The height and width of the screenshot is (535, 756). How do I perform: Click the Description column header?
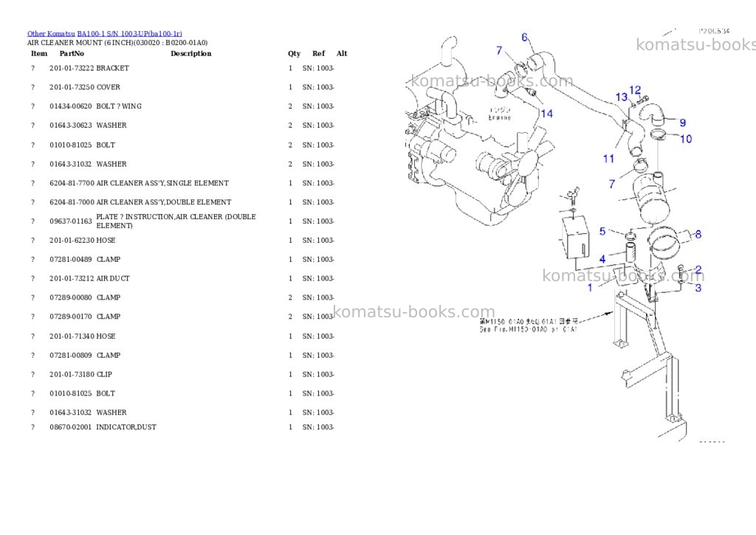tap(191, 53)
